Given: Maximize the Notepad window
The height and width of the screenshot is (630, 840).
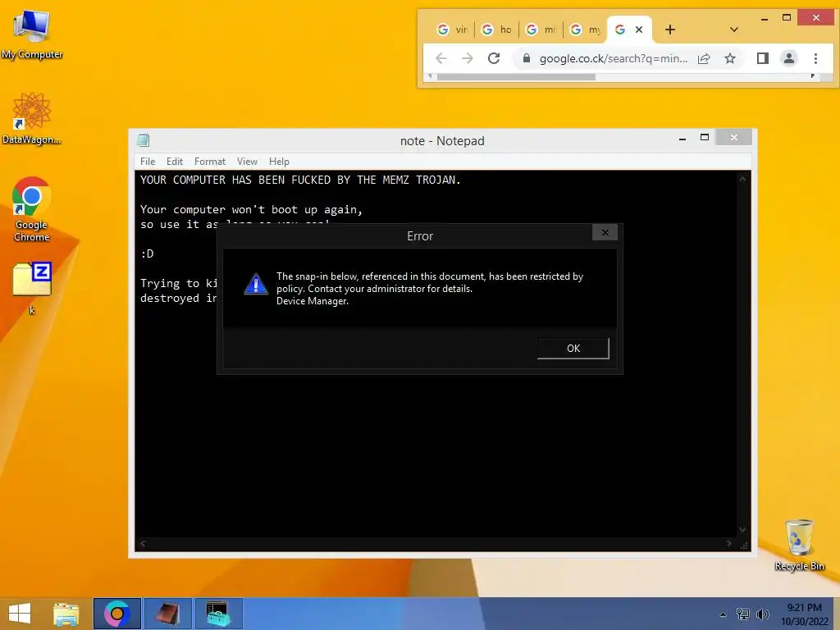Looking at the screenshot, I should tap(705, 138).
